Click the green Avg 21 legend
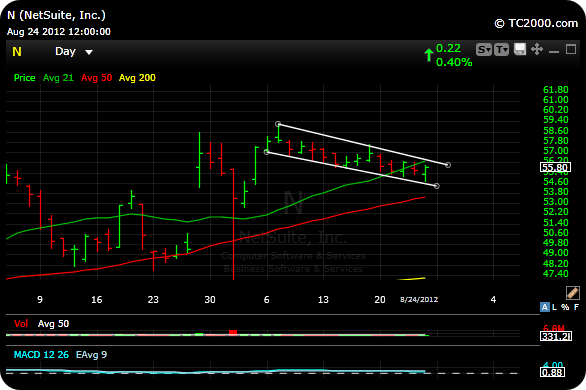Image resolution: width=586 pixels, height=390 pixels. tap(58, 78)
